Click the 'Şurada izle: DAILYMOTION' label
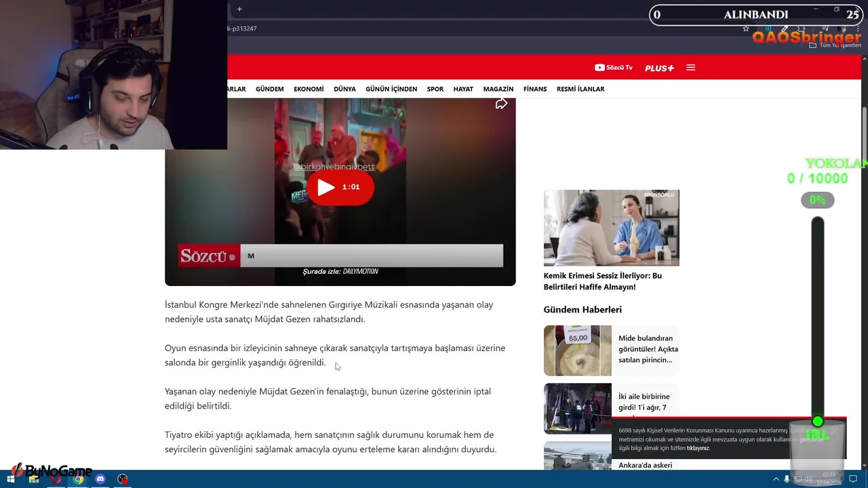This screenshot has width=868, height=488. click(340, 272)
